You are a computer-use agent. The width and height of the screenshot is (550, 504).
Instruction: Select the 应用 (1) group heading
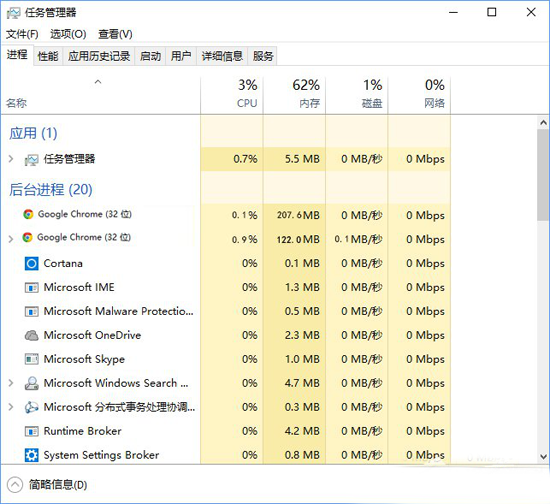coord(33,133)
